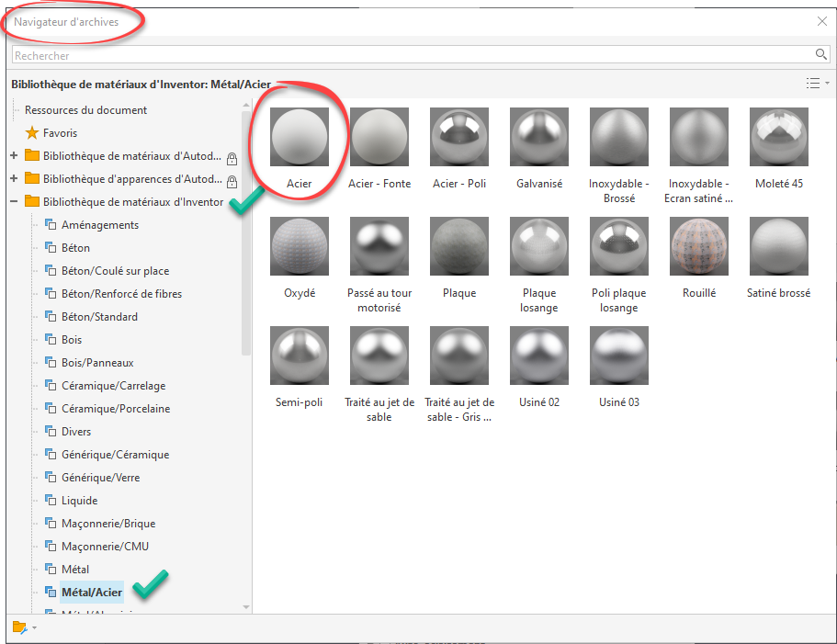
Task: Open the Bois category
Action: [x=72, y=339]
